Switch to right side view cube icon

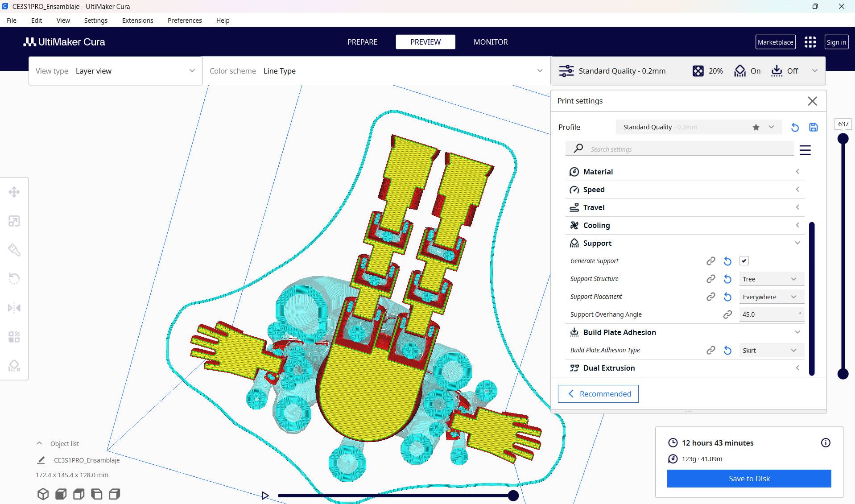[114, 494]
